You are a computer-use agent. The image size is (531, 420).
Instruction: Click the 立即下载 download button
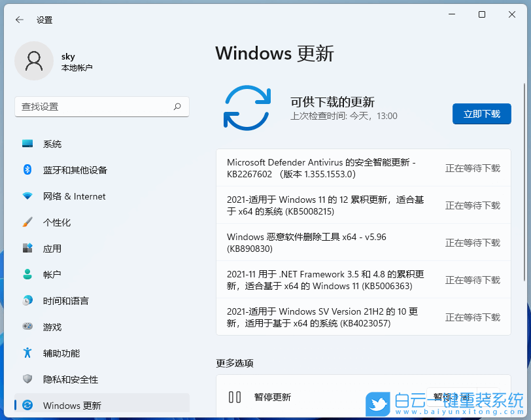point(482,114)
